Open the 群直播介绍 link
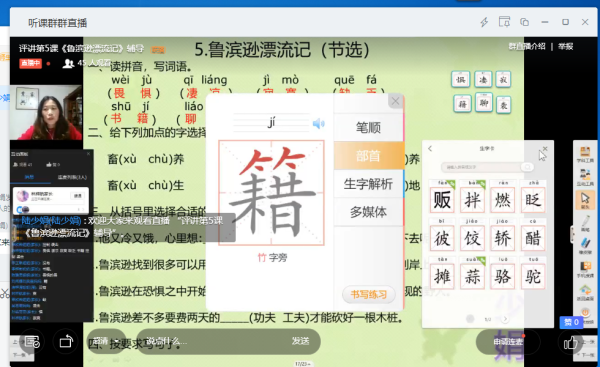This screenshot has width=600, height=367. (x=527, y=46)
